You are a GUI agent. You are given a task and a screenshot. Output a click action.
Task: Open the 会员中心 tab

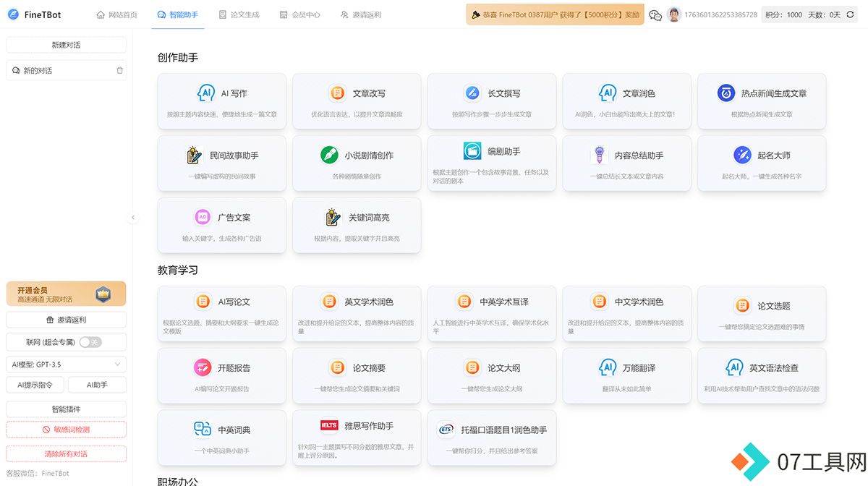point(299,14)
